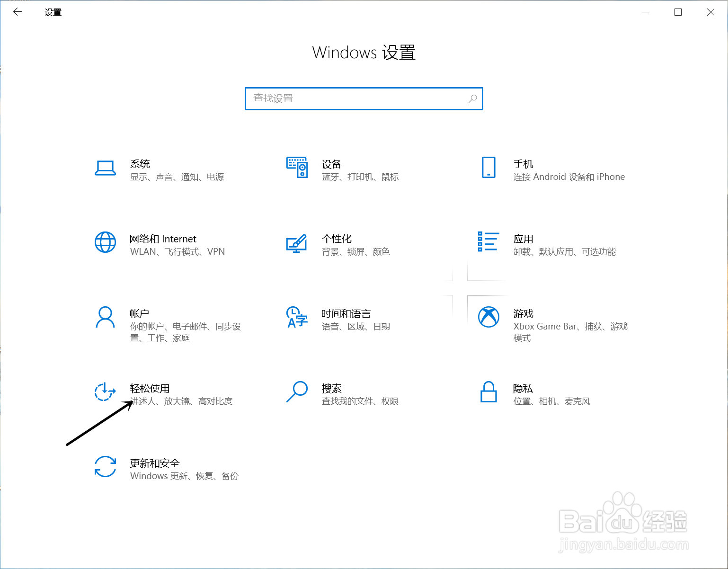Click the description 显示、声音、通知、电源
728x569 pixels.
[x=177, y=177]
